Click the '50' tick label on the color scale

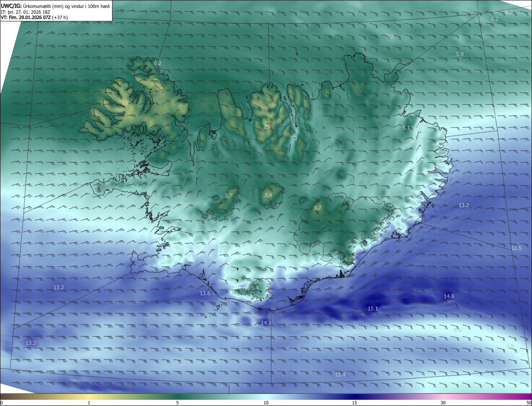coord(529,403)
